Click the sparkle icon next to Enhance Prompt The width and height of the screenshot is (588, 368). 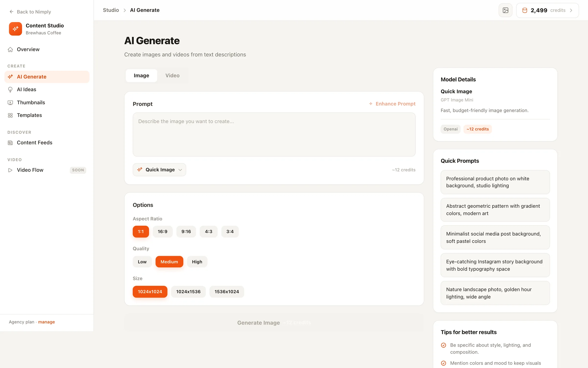tap(371, 104)
